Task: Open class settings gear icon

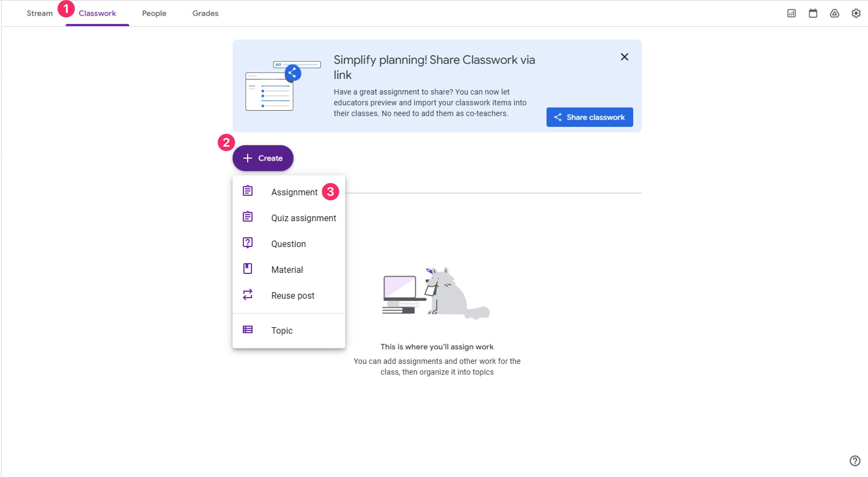Action: click(856, 13)
